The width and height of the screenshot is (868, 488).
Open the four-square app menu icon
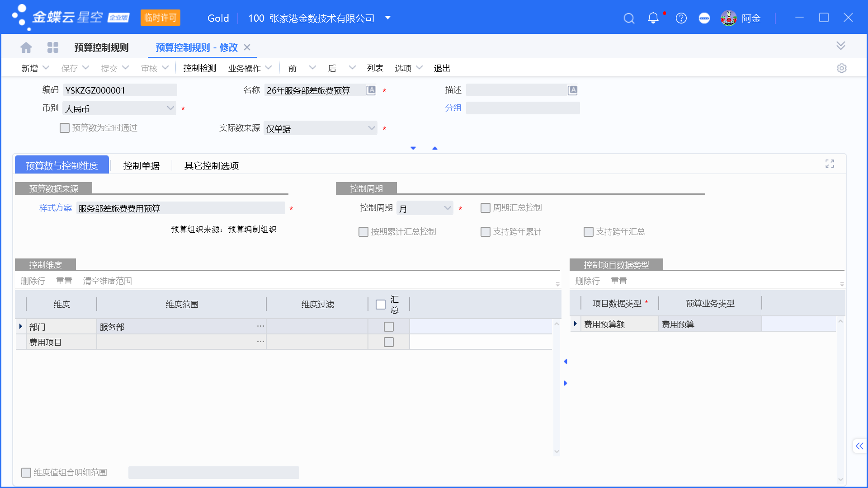pos(53,47)
